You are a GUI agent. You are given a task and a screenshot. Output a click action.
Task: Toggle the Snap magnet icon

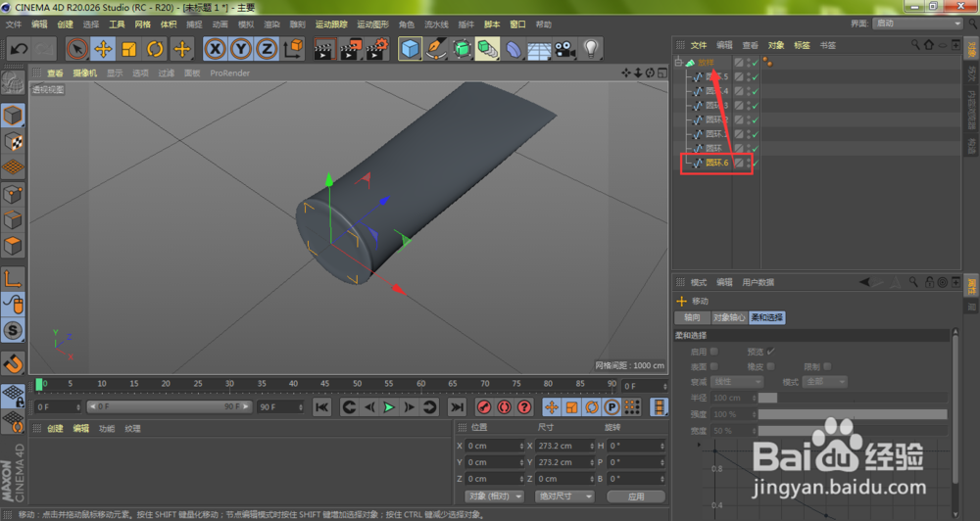(13, 363)
